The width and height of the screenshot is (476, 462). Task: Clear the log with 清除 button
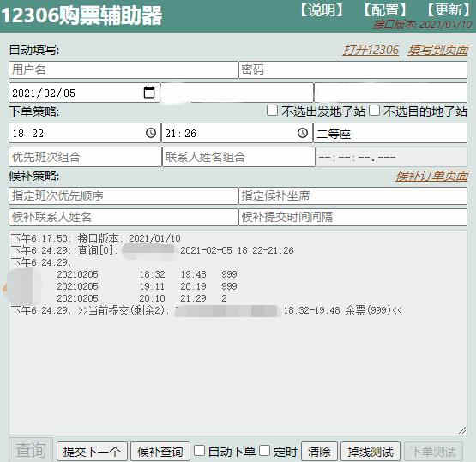coord(319,452)
